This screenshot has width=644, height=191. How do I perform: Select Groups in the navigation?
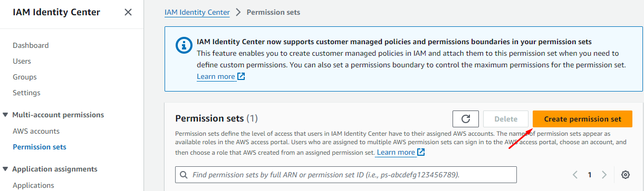tap(25, 77)
